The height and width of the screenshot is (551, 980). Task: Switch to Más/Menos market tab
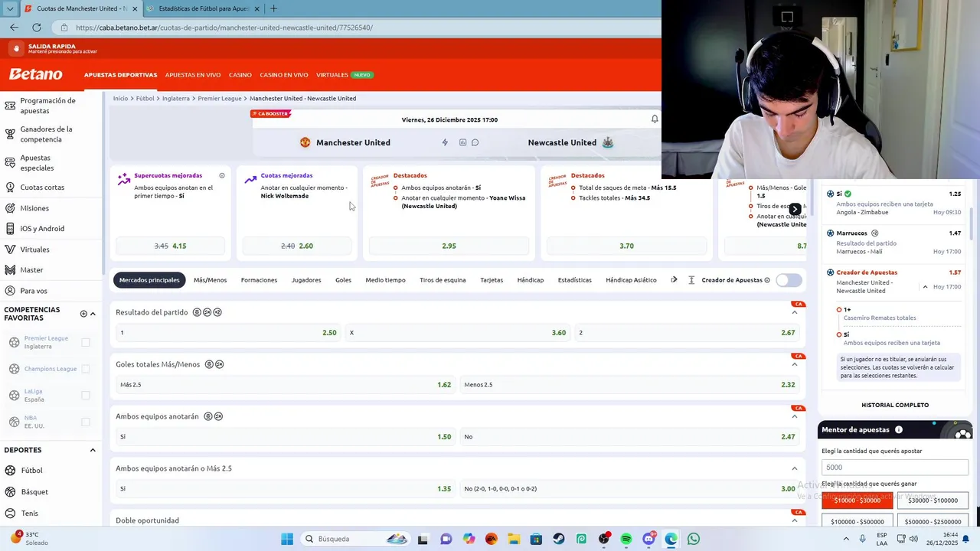coord(210,280)
